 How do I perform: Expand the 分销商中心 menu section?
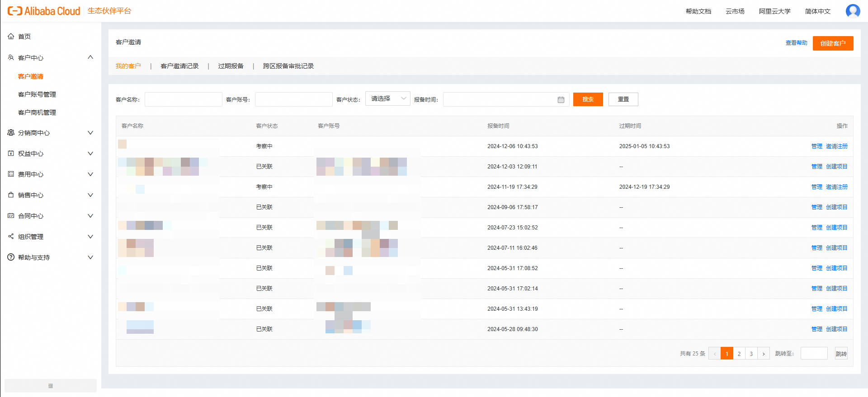click(x=90, y=132)
